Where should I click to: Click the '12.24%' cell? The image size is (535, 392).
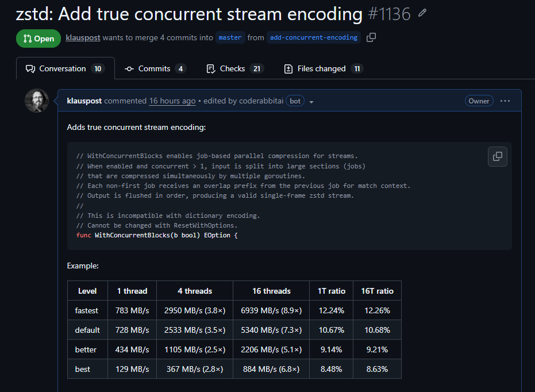[x=332, y=310]
